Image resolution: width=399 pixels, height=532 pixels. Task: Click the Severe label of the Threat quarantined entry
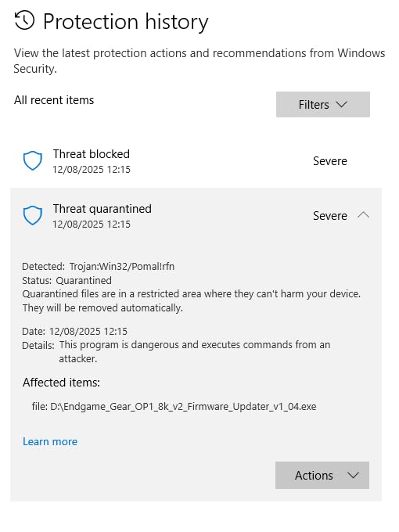330,216
